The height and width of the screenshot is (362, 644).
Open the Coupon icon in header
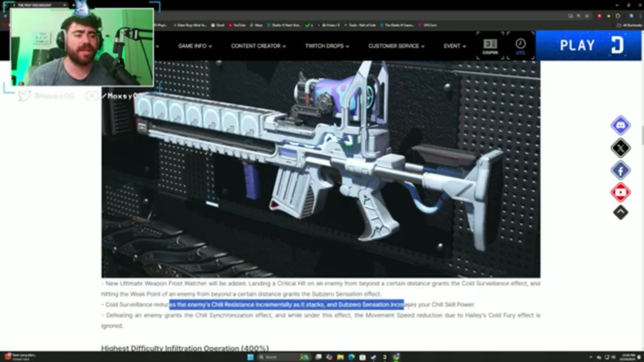(x=490, y=46)
